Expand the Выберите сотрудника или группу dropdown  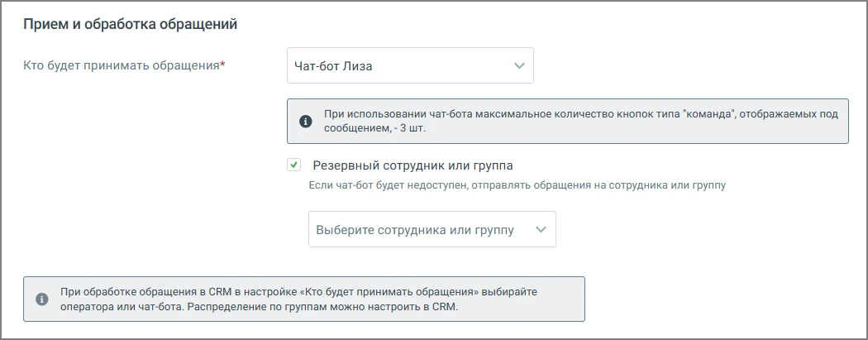coord(432,229)
